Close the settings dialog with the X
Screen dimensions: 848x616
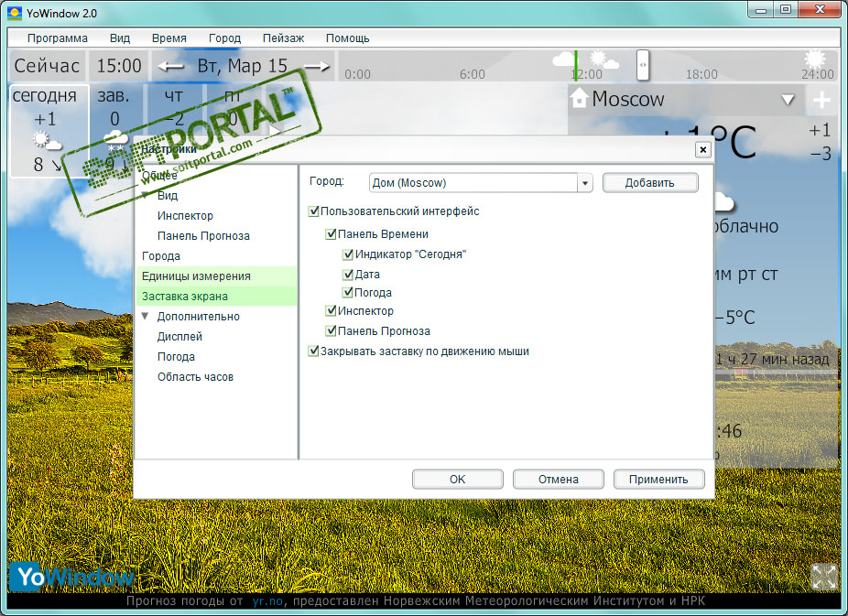tap(702, 150)
